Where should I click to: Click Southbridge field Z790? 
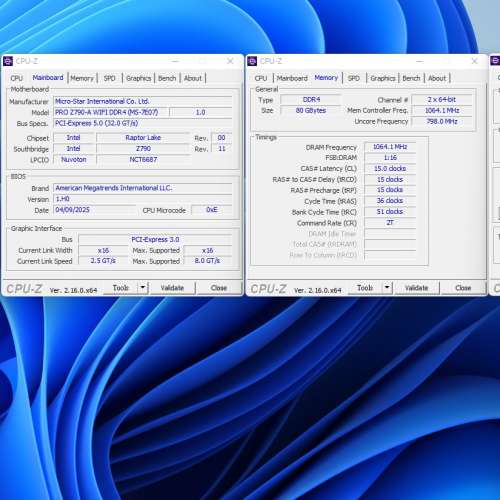point(143,149)
